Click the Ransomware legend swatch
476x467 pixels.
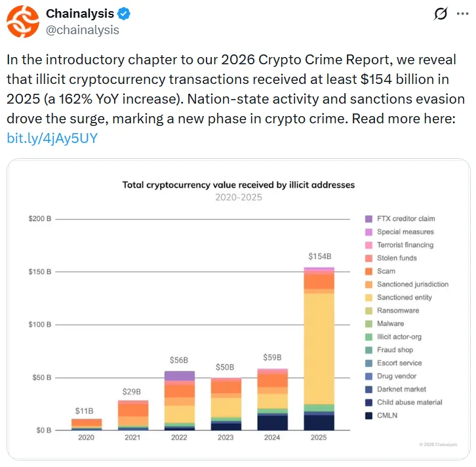[368, 310]
